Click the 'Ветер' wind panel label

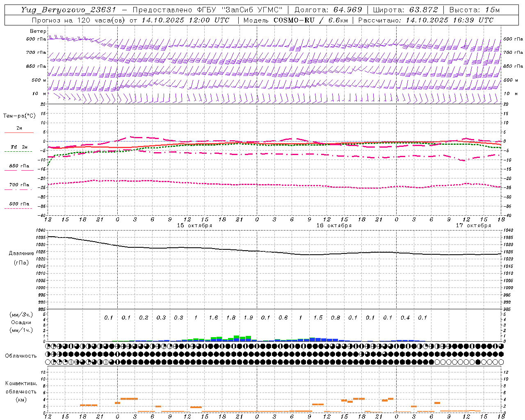tap(38, 31)
